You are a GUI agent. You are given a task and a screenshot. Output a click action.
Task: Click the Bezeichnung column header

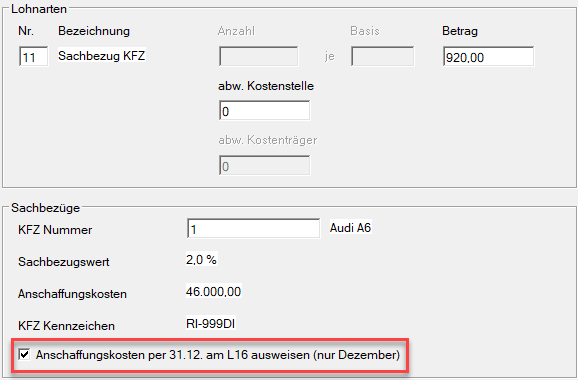pos(94,31)
